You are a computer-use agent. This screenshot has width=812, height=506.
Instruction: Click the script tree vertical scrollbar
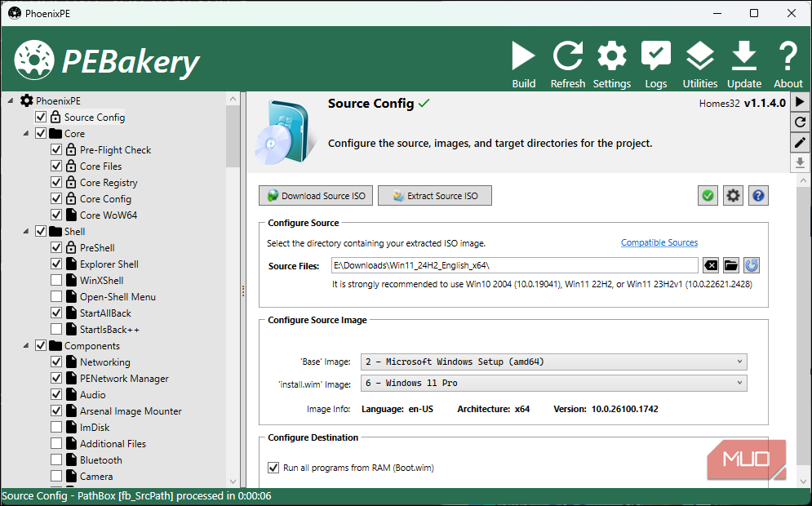tap(233, 136)
